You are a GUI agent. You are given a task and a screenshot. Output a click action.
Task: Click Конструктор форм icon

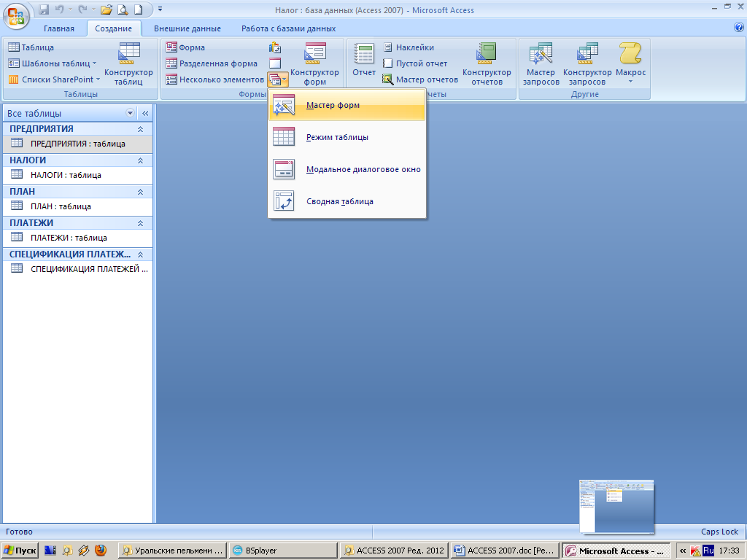pyautogui.click(x=314, y=64)
